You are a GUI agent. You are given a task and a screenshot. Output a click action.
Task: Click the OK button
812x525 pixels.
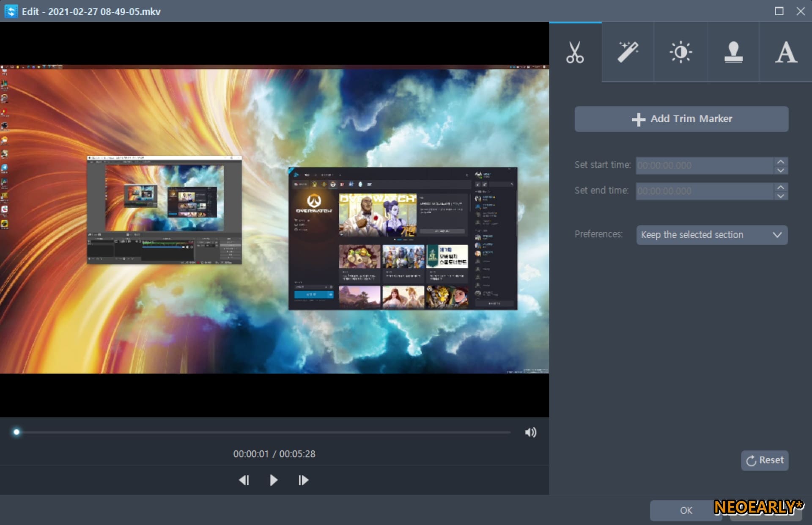pos(685,510)
